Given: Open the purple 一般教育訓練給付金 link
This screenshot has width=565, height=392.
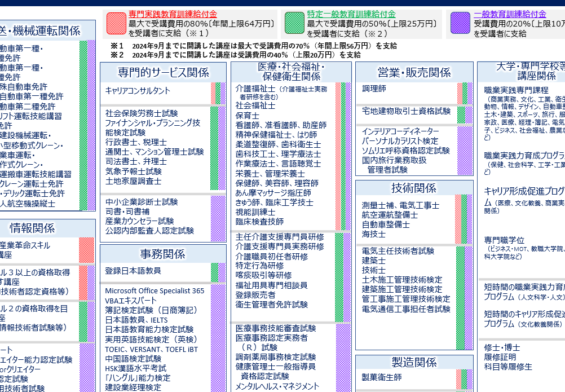Looking at the screenshot, I should pos(510,14).
